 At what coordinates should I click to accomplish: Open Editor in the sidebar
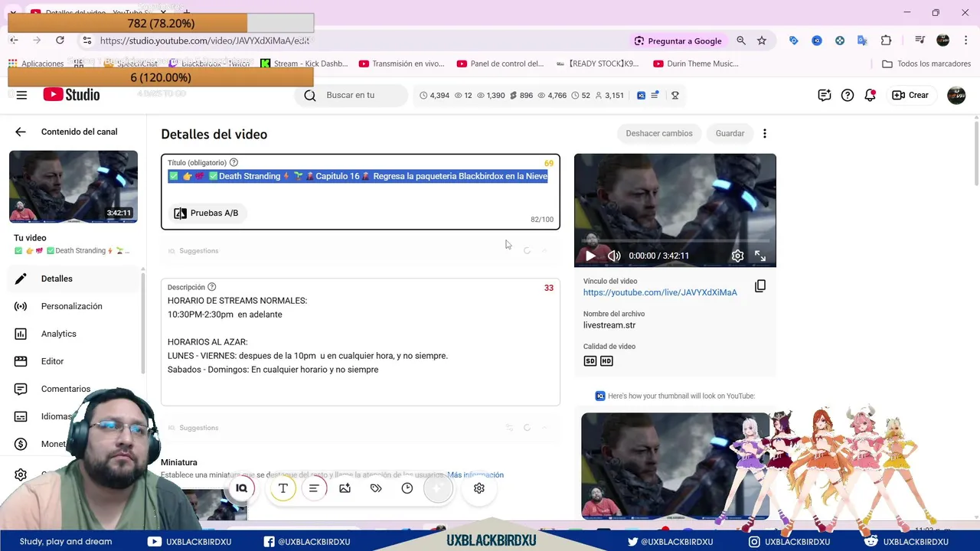point(73,361)
